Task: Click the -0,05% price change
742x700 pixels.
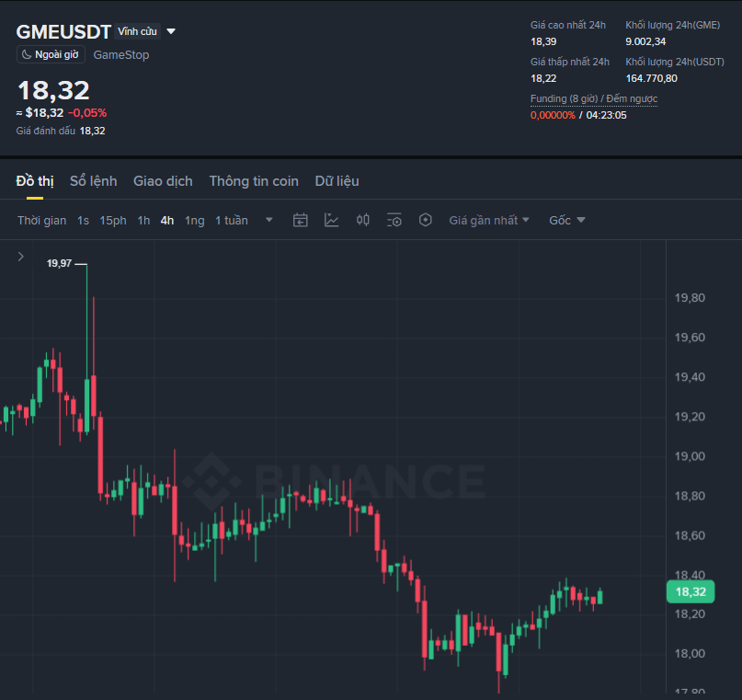Action: (87, 112)
